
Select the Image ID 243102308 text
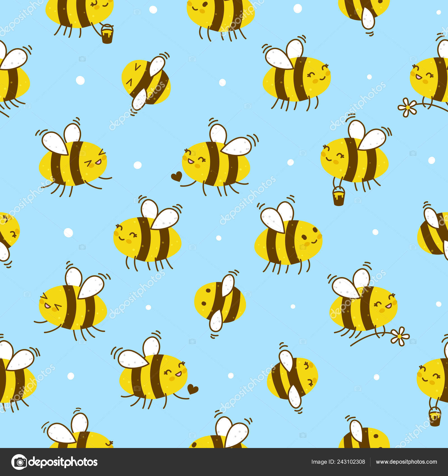pyautogui.click(x=338, y=462)
